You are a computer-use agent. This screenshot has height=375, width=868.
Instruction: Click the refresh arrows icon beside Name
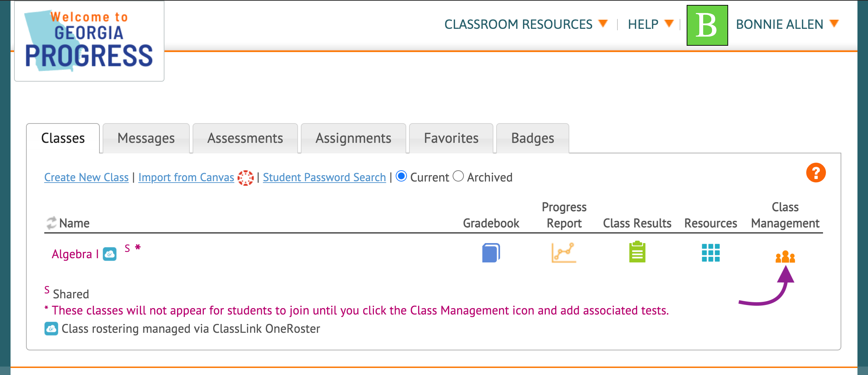tap(51, 223)
